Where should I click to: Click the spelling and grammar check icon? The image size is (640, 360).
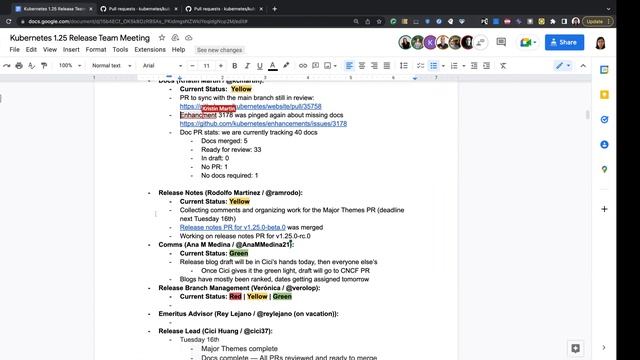coord(31,66)
